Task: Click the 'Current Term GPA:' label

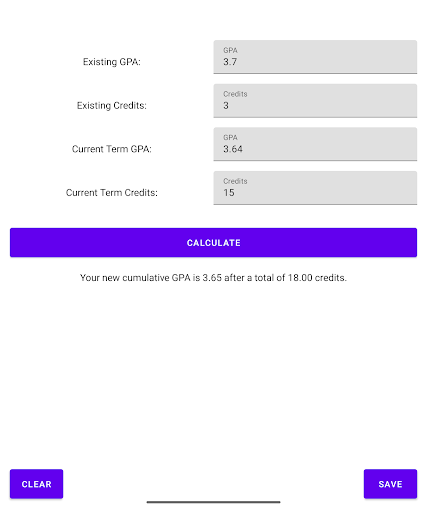Action: pos(112,149)
